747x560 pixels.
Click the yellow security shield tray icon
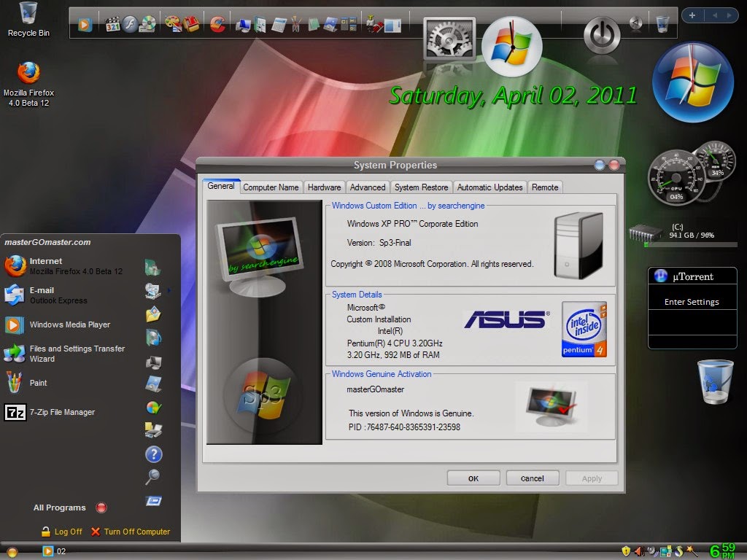pyautogui.click(x=625, y=551)
